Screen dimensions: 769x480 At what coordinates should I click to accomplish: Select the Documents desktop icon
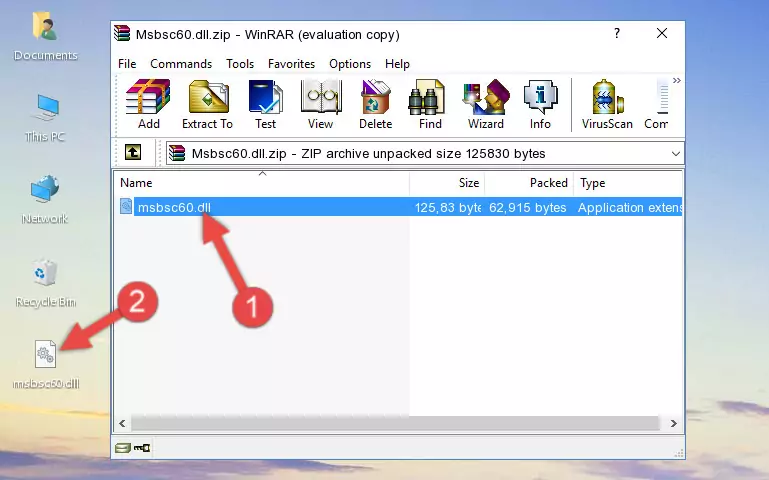coord(45,37)
